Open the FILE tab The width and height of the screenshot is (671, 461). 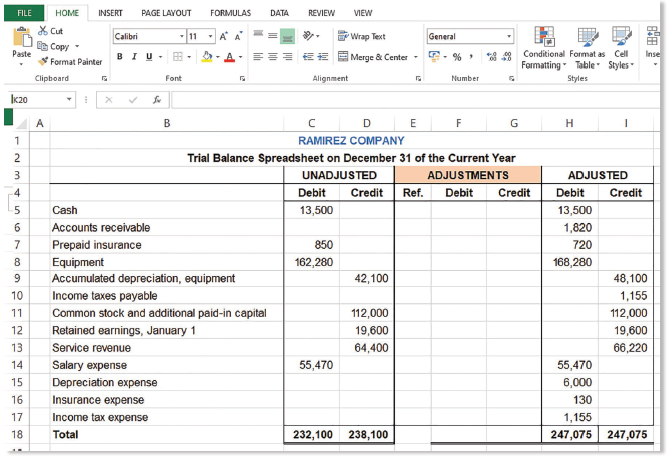[24, 13]
